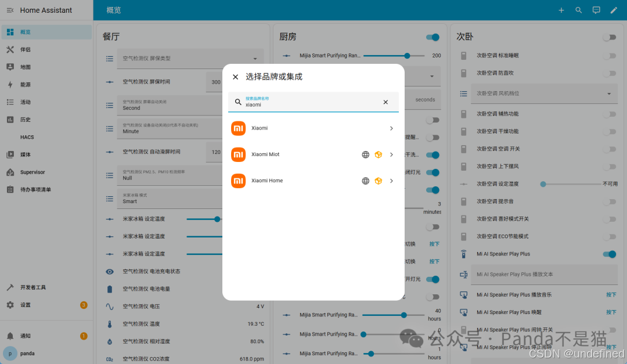Click the remote icon of Mi AI Speaker Play Plus

[463, 254]
